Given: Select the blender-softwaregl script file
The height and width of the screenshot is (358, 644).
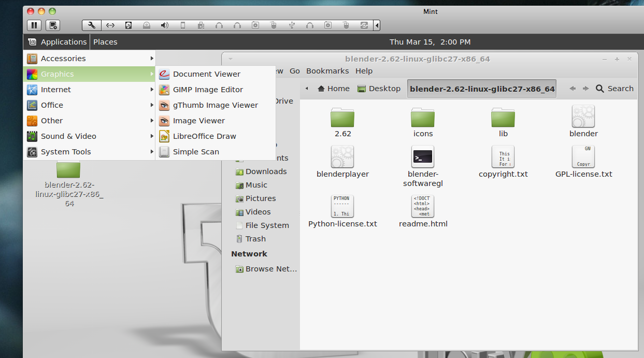Looking at the screenshot, I should [x=423, y=166].
